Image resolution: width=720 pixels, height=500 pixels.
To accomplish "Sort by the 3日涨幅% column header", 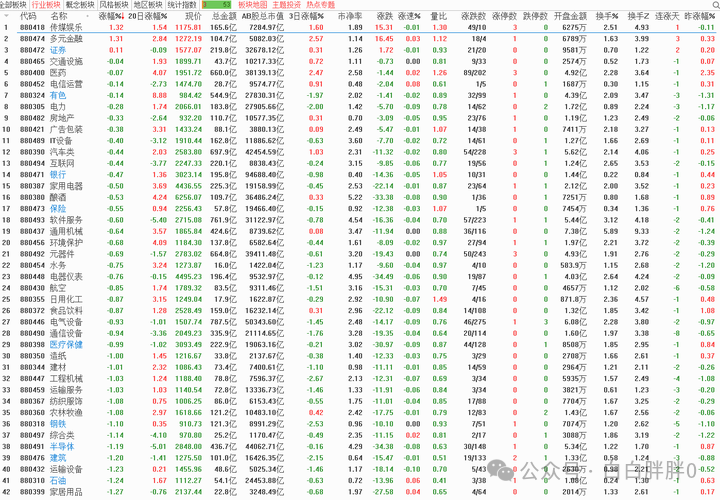I will (306, 16).
